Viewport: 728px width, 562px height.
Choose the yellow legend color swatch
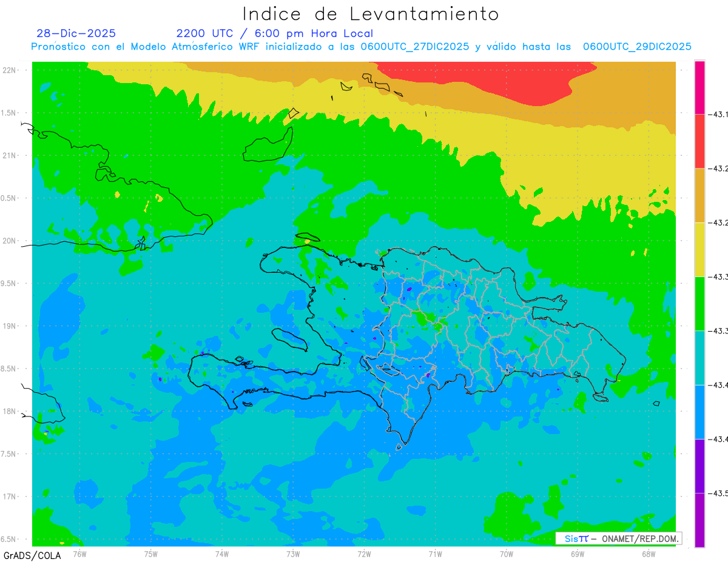pos(699,249)
